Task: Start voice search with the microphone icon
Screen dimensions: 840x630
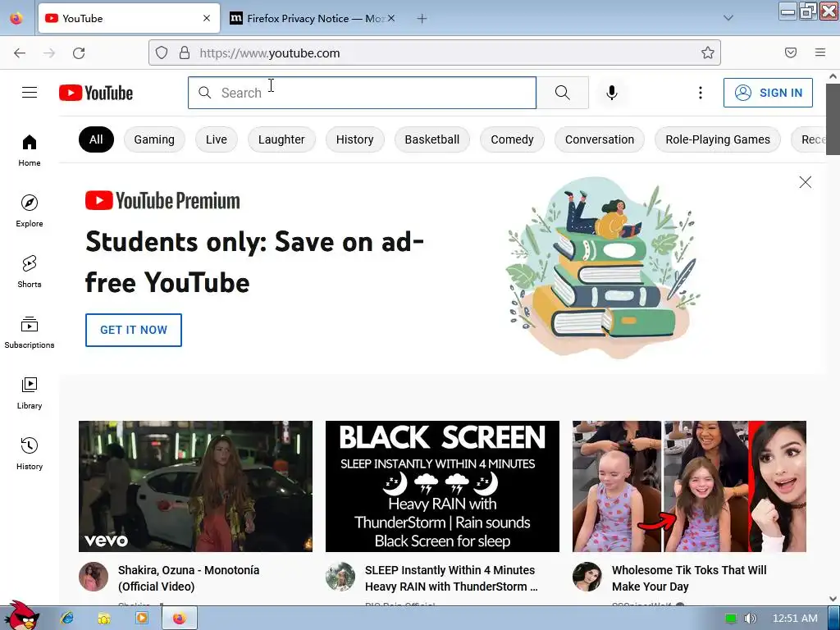Action: click(612, 93)
